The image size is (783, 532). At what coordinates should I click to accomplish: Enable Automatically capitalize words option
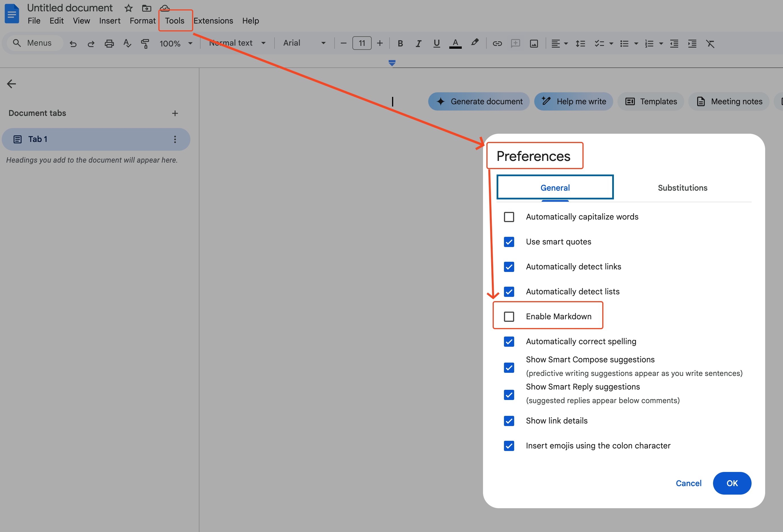(x=509, y=217)
